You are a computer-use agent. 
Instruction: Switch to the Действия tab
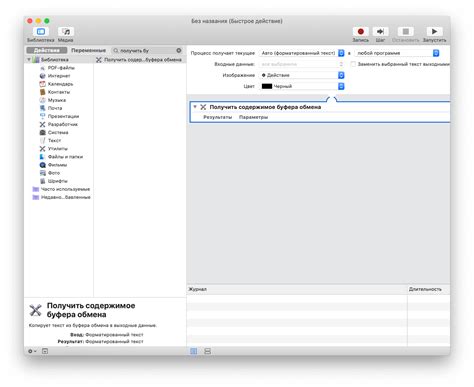pyautogui.click(x=47, y=50)
